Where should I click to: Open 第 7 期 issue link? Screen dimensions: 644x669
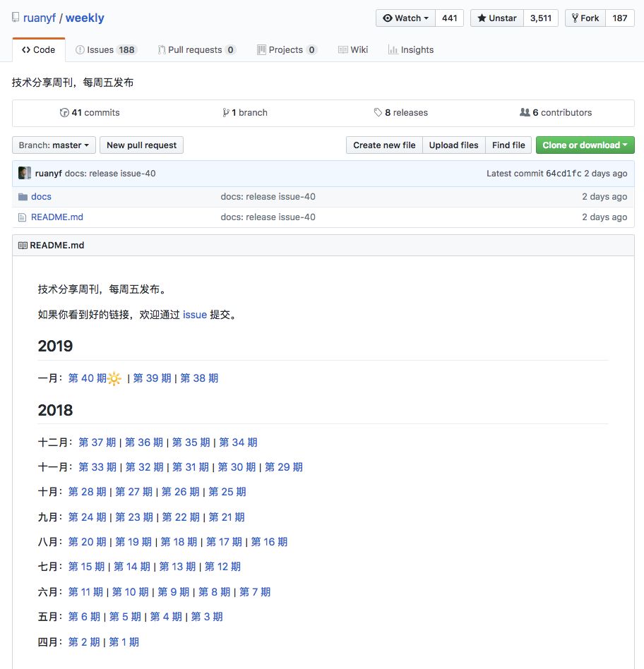click(x=255, y=593)
